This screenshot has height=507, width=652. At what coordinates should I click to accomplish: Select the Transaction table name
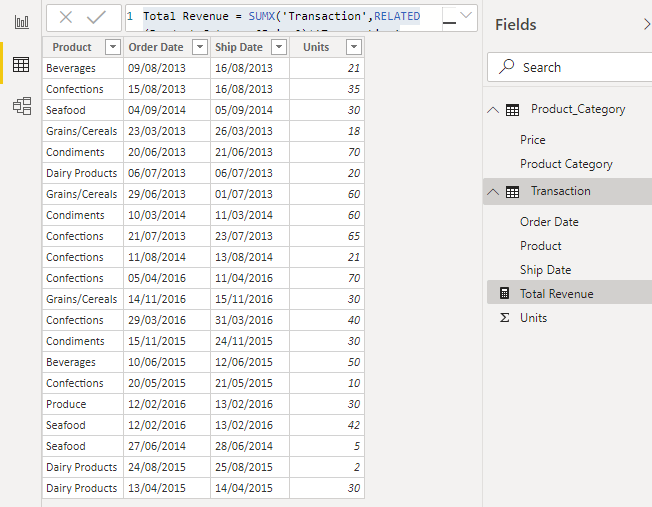(x=561, y=191)
